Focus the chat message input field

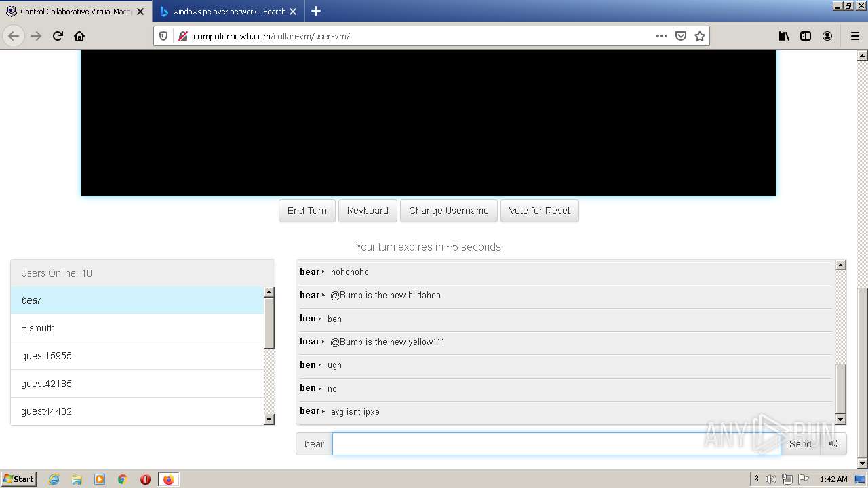click(556, 444)
